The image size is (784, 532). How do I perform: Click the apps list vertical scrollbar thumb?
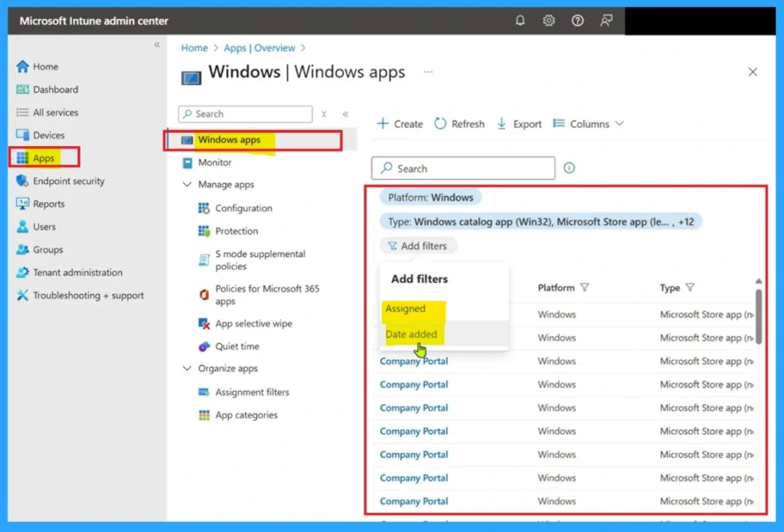pyautogui.click(x=758, y=316)
